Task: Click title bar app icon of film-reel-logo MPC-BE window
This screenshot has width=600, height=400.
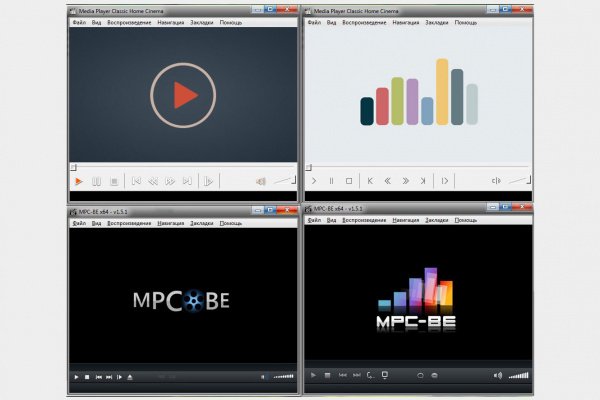Action: [x=73, y=212]
